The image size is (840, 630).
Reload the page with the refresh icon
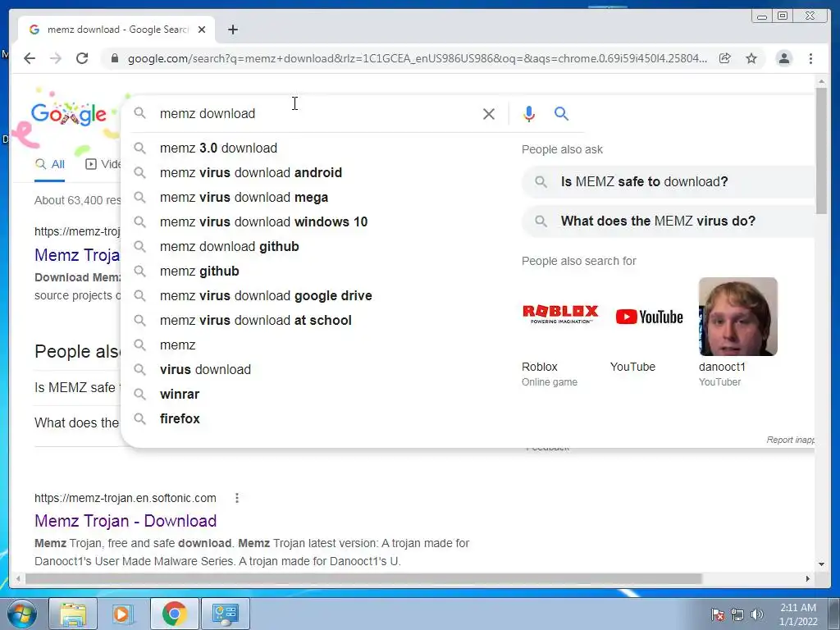click(82, 58)
